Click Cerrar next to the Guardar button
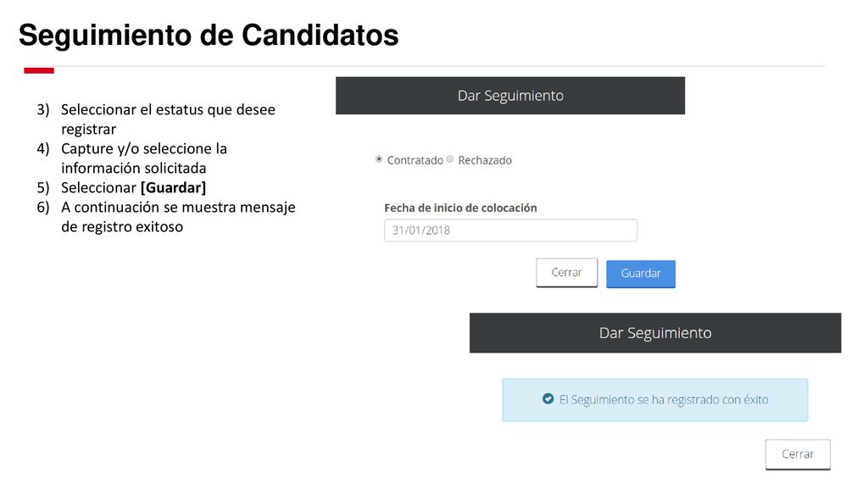This screenshot has height=488, width=868. click(x=567, y=272)
